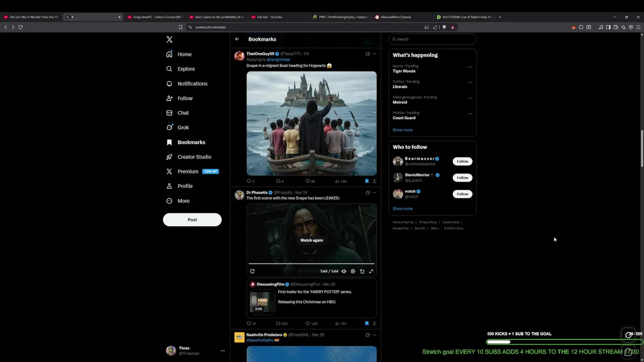Click the X logo in the sidebar
The image size is (644, 362).
tap(170, 39)
